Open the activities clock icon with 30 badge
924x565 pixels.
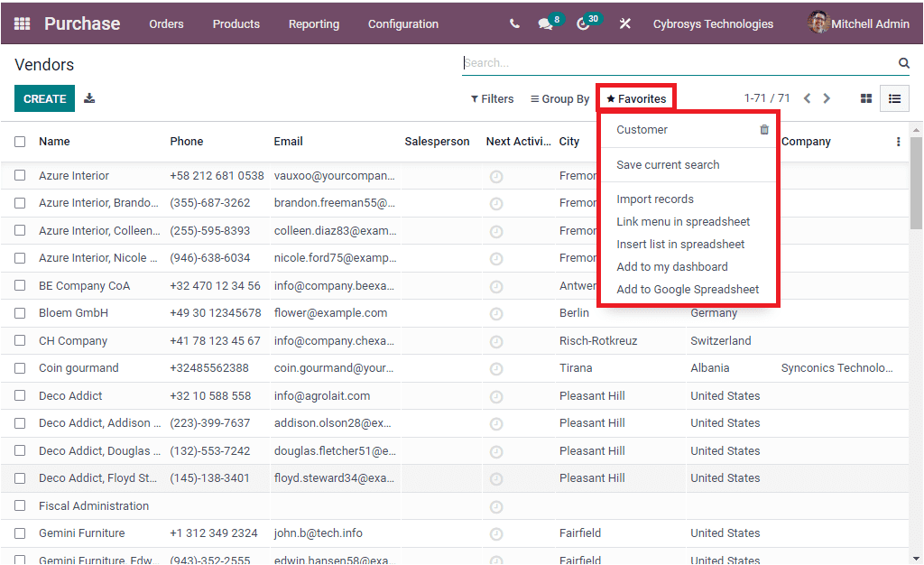point(583,23)
